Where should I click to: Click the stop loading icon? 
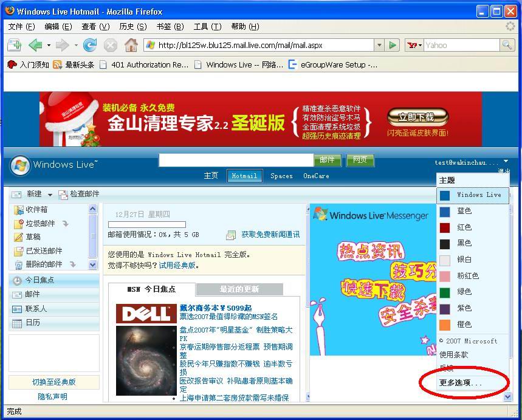(x=111, y=45)
